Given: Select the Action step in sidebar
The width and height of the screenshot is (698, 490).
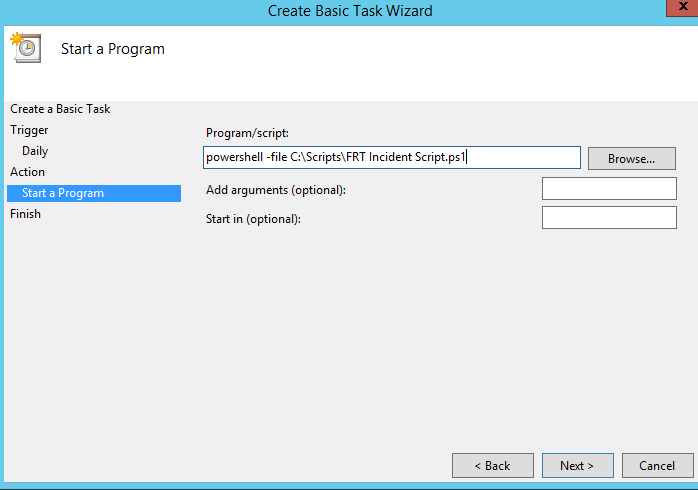Looking at the screenshot, I should click(x=28, y=172).
